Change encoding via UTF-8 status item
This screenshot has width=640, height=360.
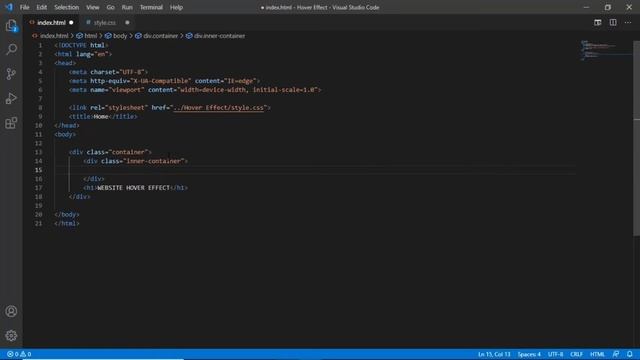[555, 354]
